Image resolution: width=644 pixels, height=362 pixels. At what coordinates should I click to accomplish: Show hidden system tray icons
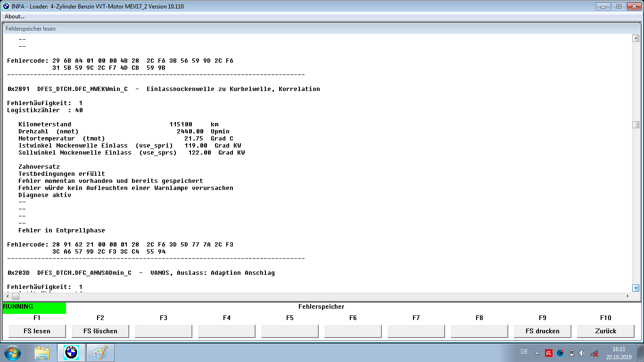(x=537, y=353)
